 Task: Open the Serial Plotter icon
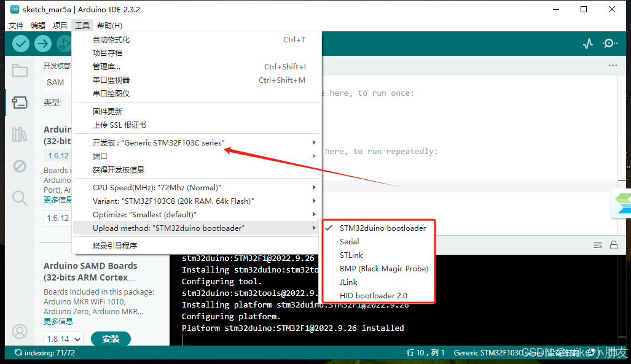(588, 44)
